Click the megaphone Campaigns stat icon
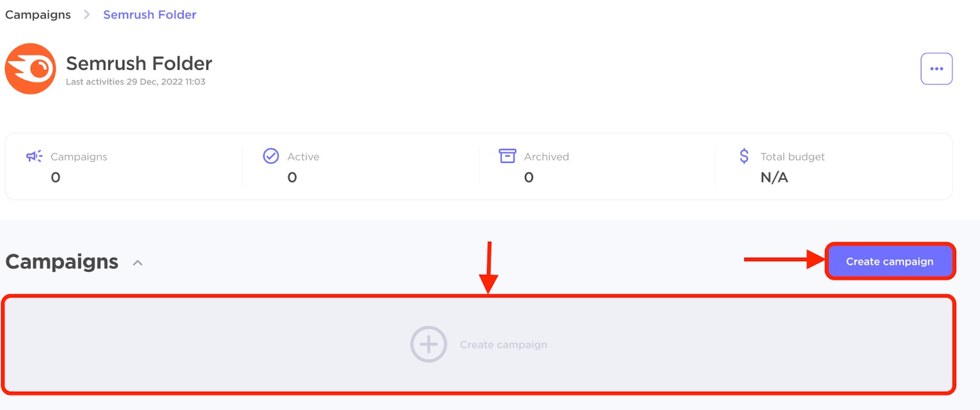The height and width of the screenshot is (410, 980). [32, 156]
